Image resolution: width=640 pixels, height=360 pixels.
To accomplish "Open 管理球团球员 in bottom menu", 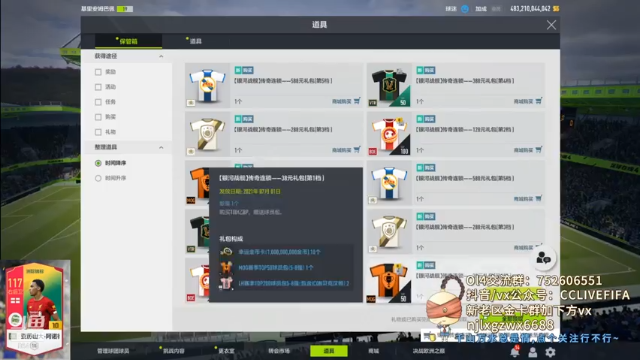I will [x=113, y=351].
